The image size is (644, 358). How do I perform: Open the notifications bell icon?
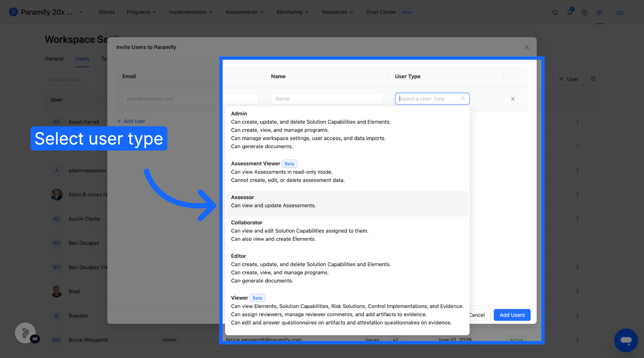pyautogui.click(x=570, y=12)
